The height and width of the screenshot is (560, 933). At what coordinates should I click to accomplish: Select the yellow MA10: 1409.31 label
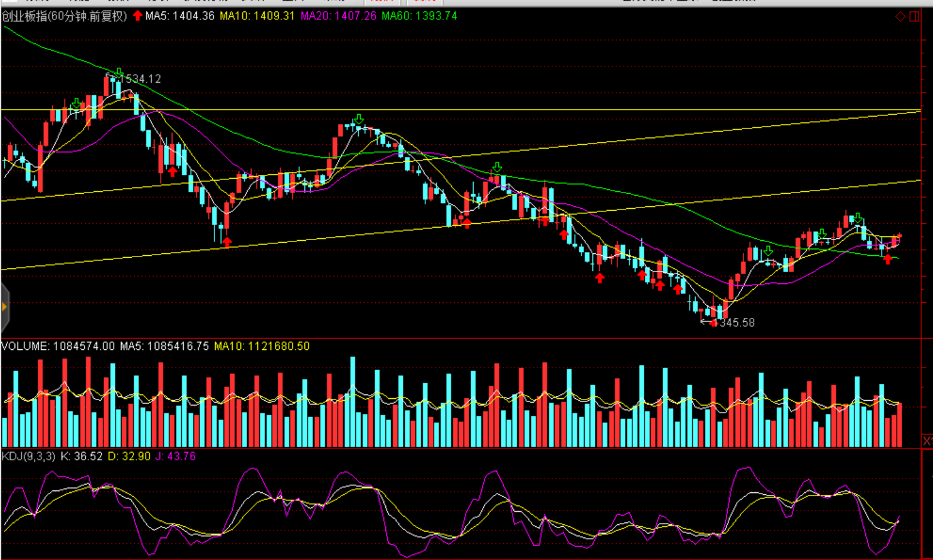pyautogui.click(x=257, y=16)
